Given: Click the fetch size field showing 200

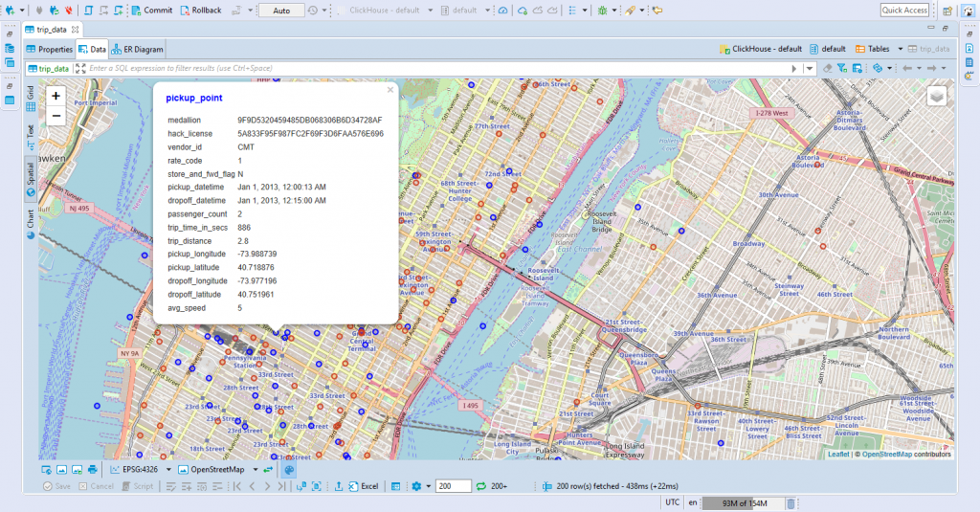Looking at the screenshot, I should coord(453,486).
